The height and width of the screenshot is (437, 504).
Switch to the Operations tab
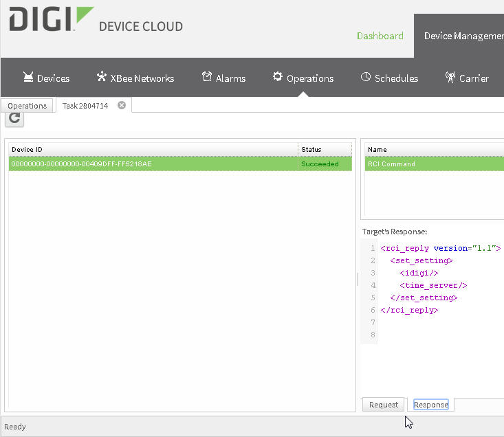tap(28, 106)
